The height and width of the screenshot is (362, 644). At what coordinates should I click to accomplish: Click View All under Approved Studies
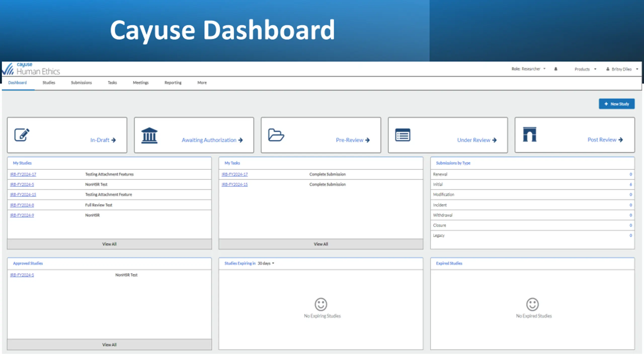(109, 344)
